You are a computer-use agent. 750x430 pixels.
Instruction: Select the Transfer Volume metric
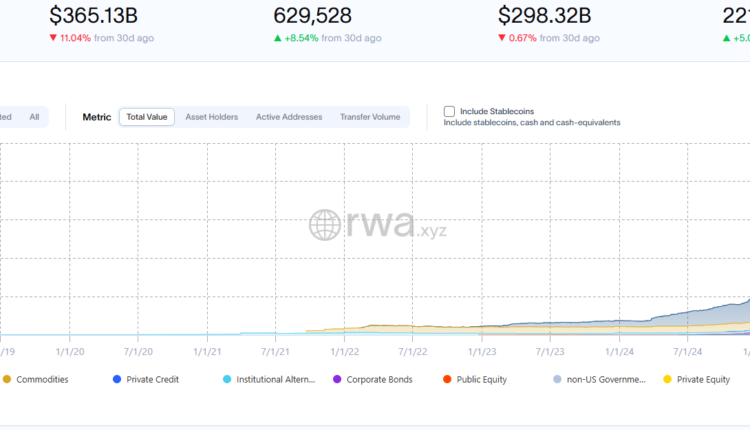(370, 117)
